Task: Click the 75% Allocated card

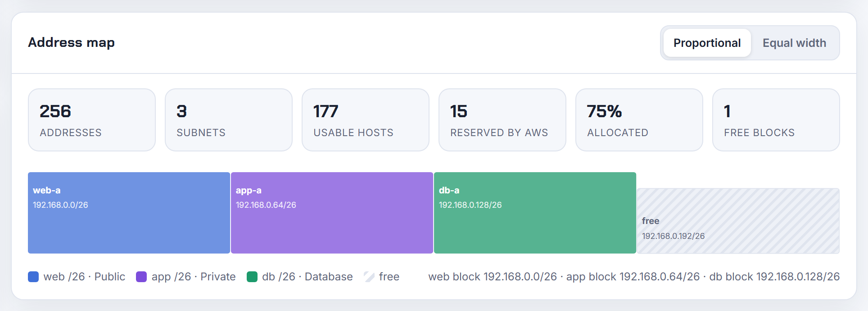Action: pos(639,120)
